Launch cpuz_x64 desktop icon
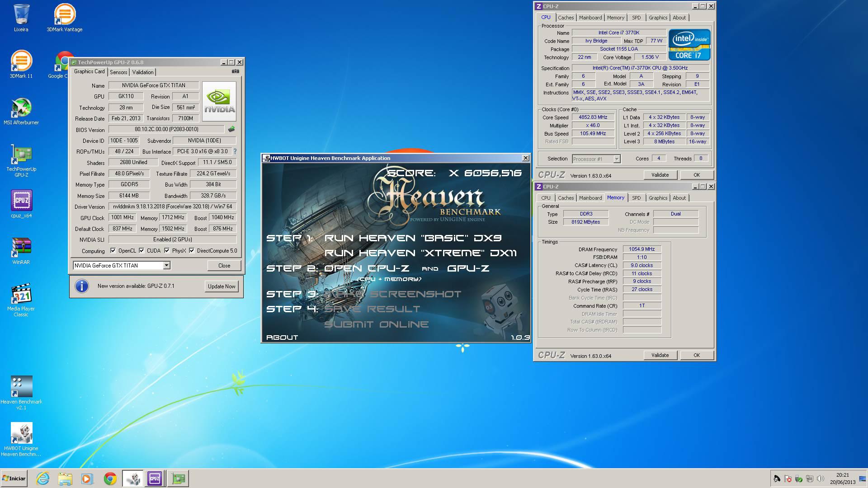This screenshot has width=868, height=488. coord(21,203)
